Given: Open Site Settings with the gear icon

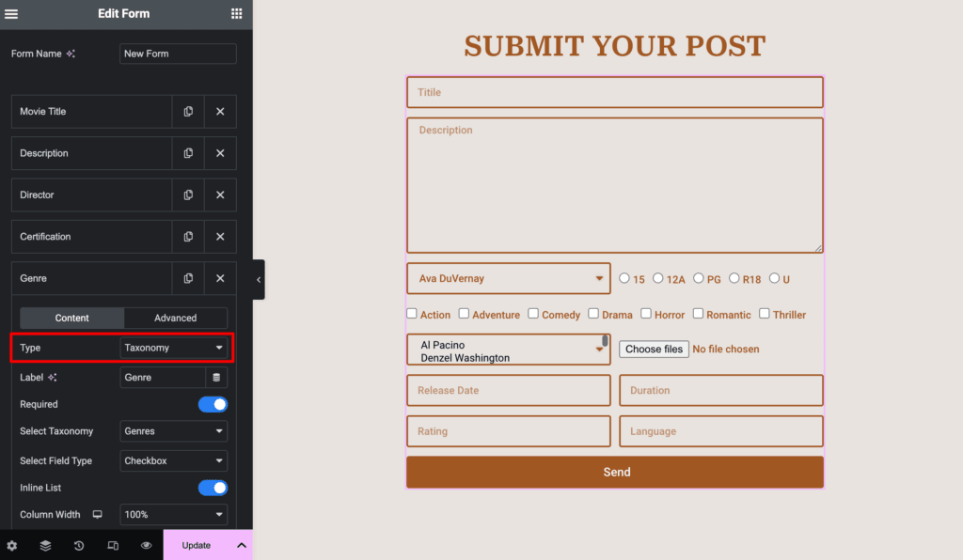Looking at the screenshot, I should click(12, 545).
